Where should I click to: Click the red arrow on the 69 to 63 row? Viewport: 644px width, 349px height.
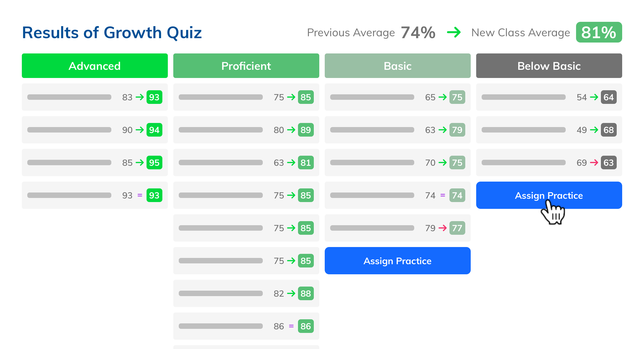click(594, 163)
